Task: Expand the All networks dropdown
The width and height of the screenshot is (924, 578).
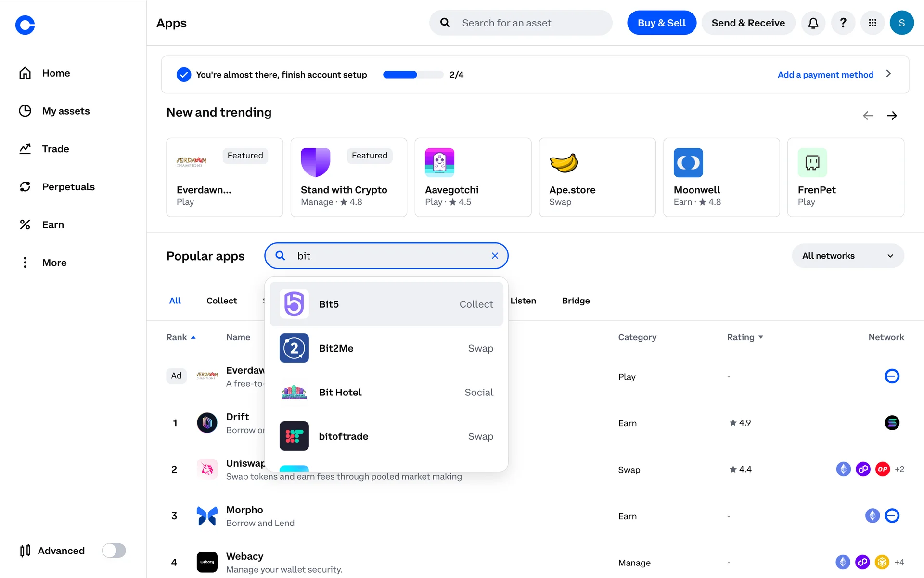Action: pos(847,256)
